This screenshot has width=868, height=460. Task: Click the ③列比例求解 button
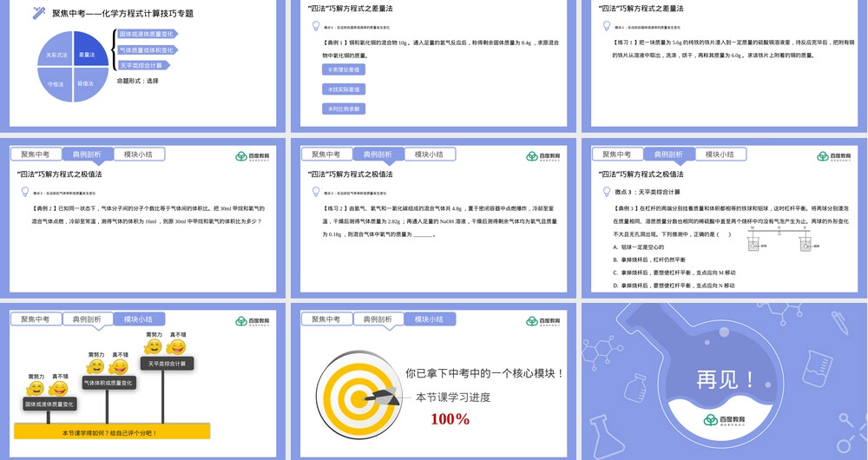pos(344,108)
